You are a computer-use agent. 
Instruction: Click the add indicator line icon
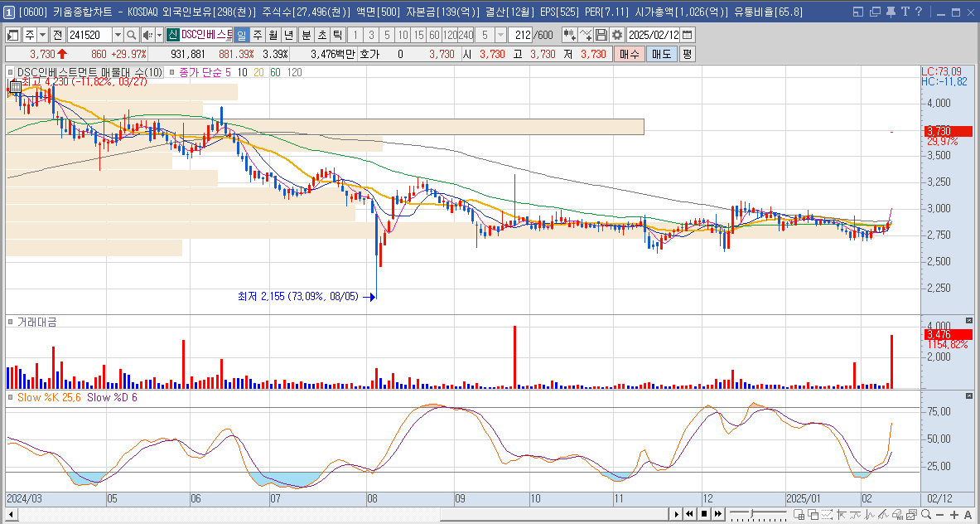click(x=585, y=35)
